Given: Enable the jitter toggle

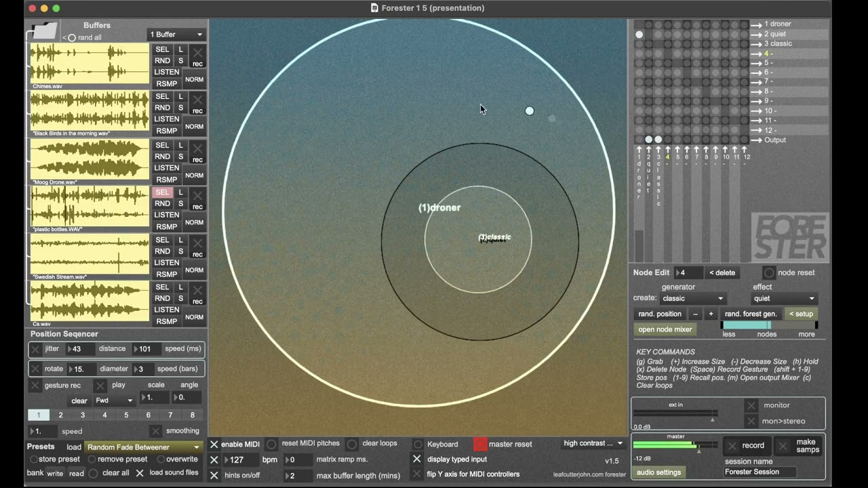Looking at the screenshot, I should 35,349.
